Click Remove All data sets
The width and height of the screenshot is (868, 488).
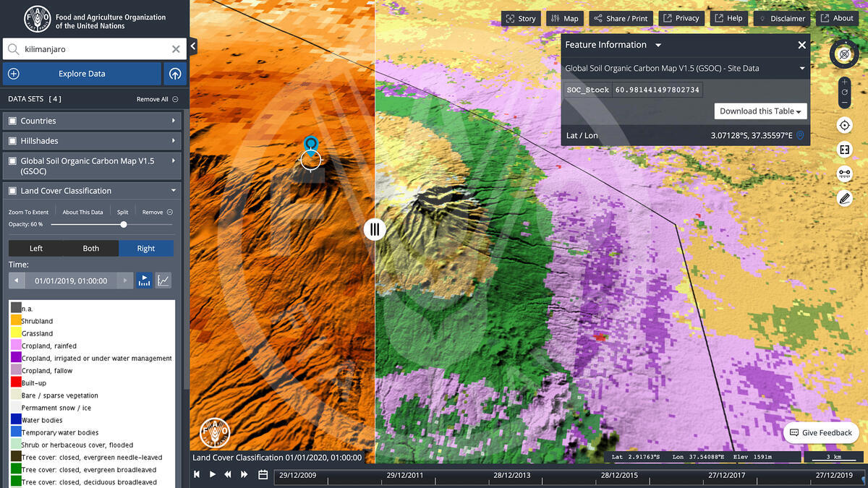[x=157, y=99]
